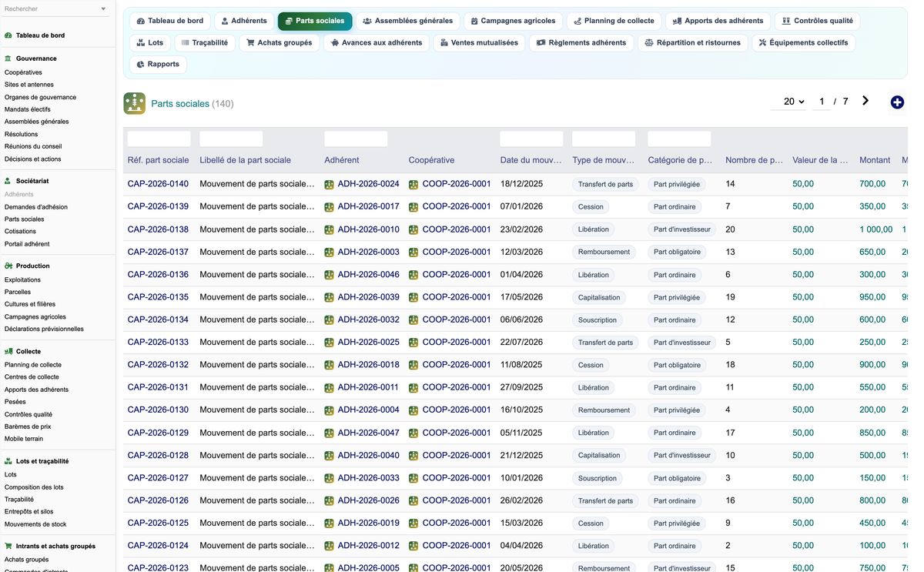The width and height of the screenshot is (924, 572).
Task: Click the sidebar Tableau de bord gauge icon
Action: click(x=8, y=35)
